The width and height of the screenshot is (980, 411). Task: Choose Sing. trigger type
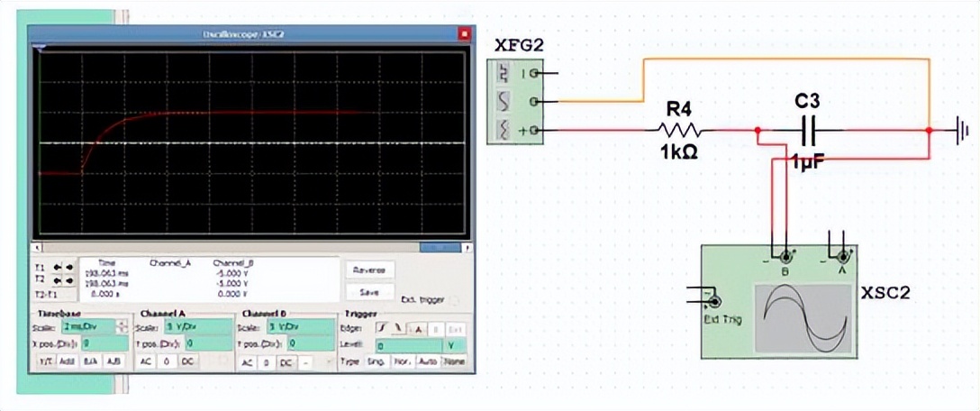click(x=377, y=361)
